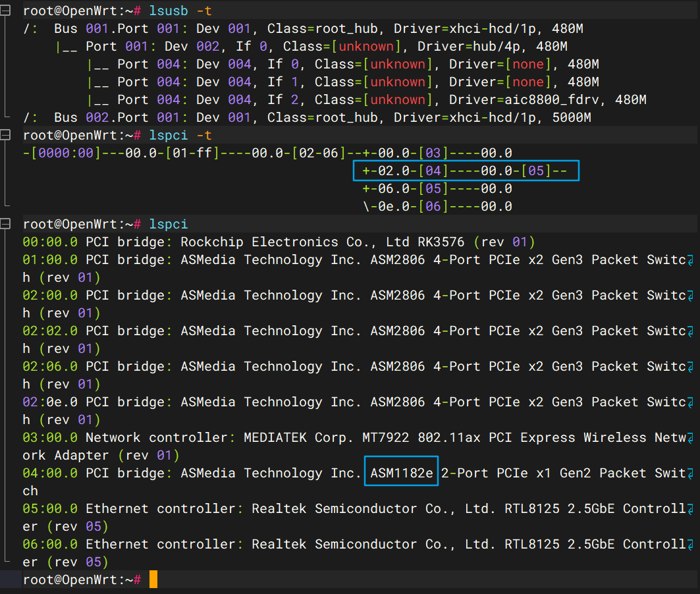Click the '+-02.0-[04]' tree branch text

pos(406,171)
